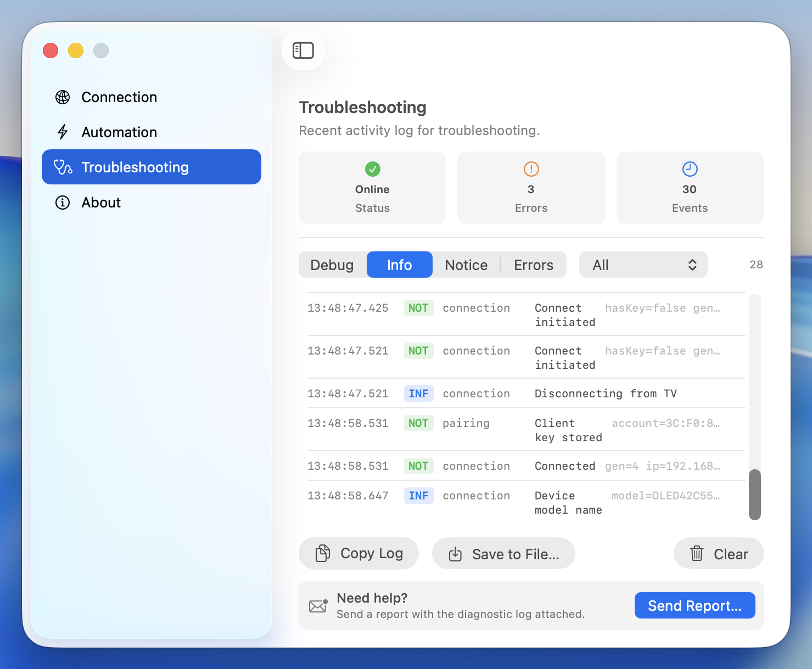Click NOT badge on the Connected row
The image size is (812, 669).
(418, 466)
